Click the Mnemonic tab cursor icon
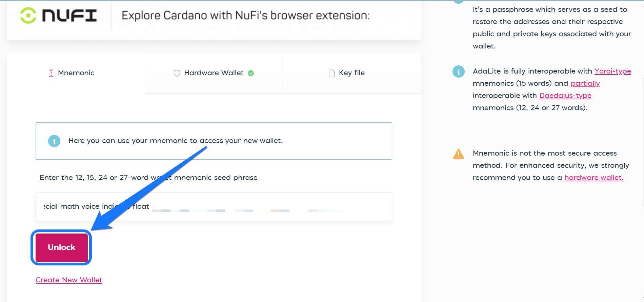 [x=51, y=73]
